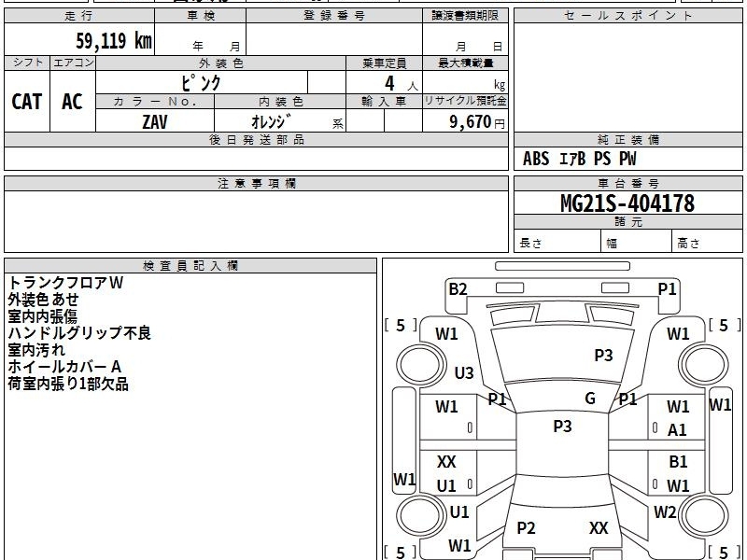Click the シフト label
This screenshot has width=747, height=560.
(28, 63)
